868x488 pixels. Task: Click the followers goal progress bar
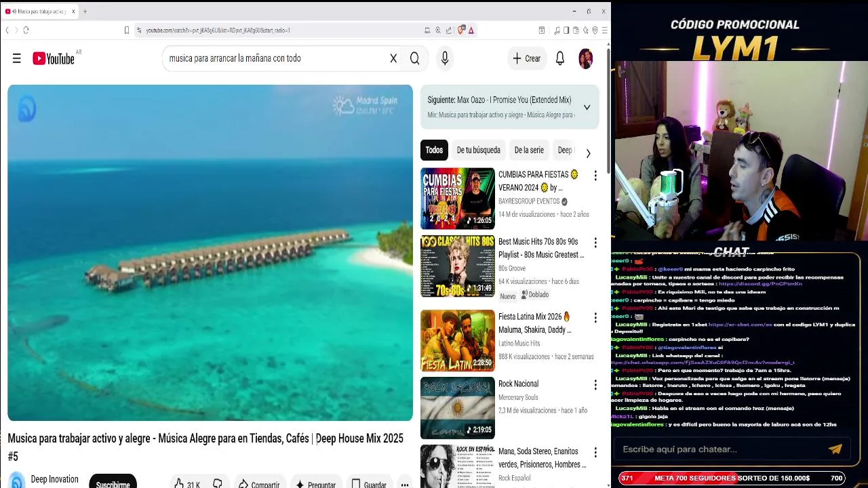tap(732, 479)
